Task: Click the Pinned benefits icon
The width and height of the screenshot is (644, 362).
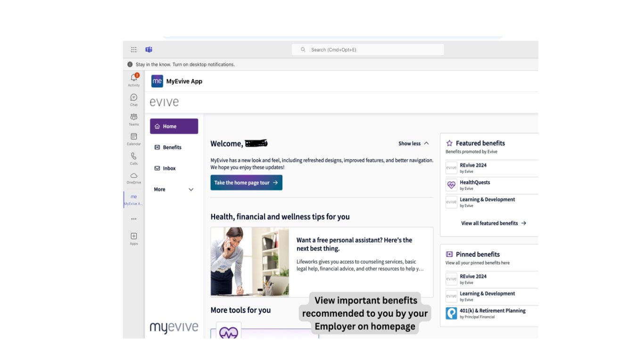Action: 449,255
